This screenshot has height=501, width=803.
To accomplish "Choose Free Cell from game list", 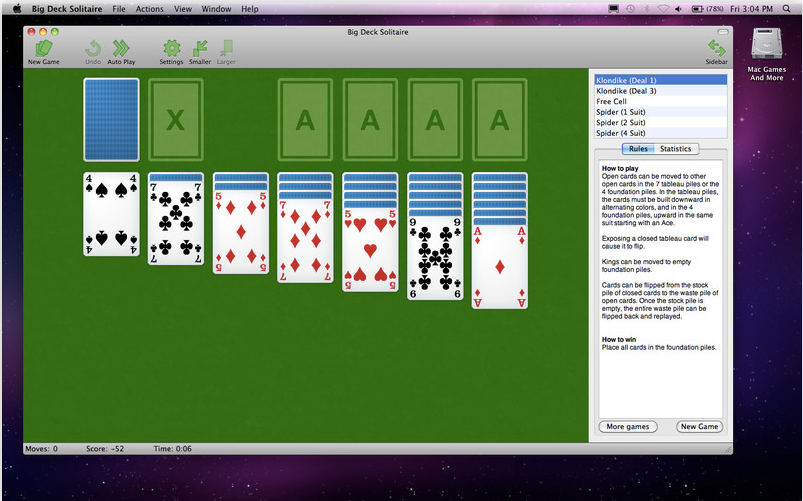I will pos(661,101).
